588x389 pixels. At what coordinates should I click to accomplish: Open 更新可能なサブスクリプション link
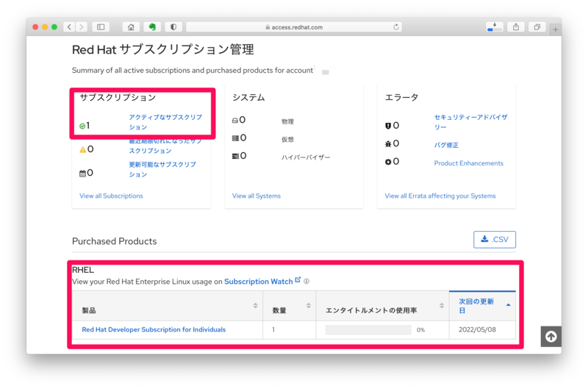[x=162, y=169]
